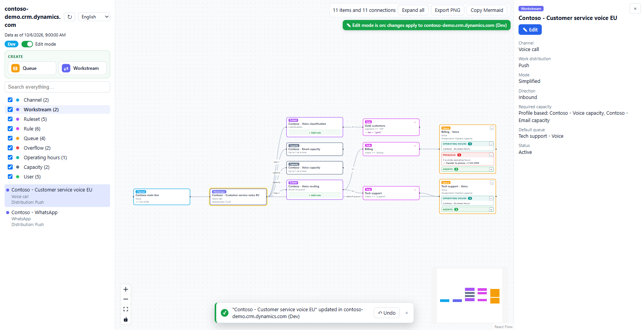
Task: Click Copy Mermaid button
Action: click(487, 10)
